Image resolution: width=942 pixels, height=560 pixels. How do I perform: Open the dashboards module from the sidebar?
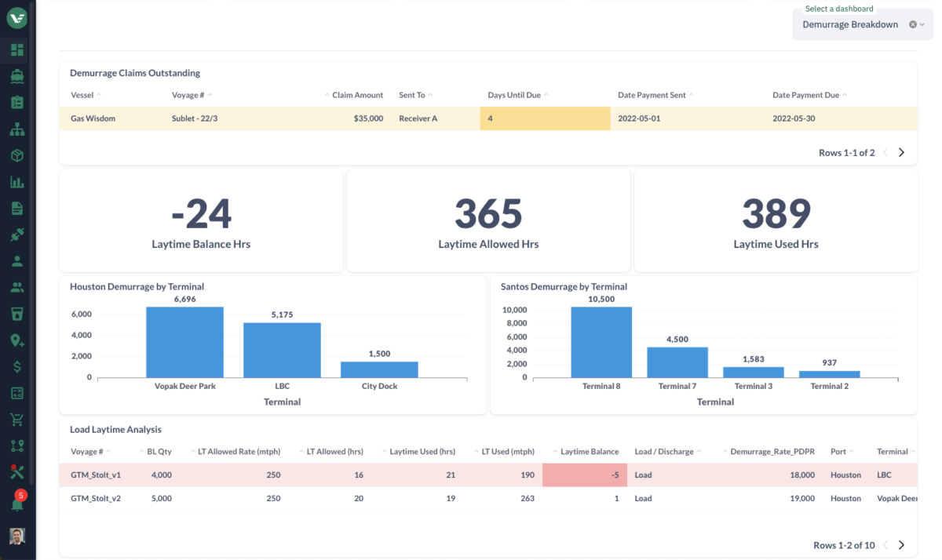(x=16, y=49)
